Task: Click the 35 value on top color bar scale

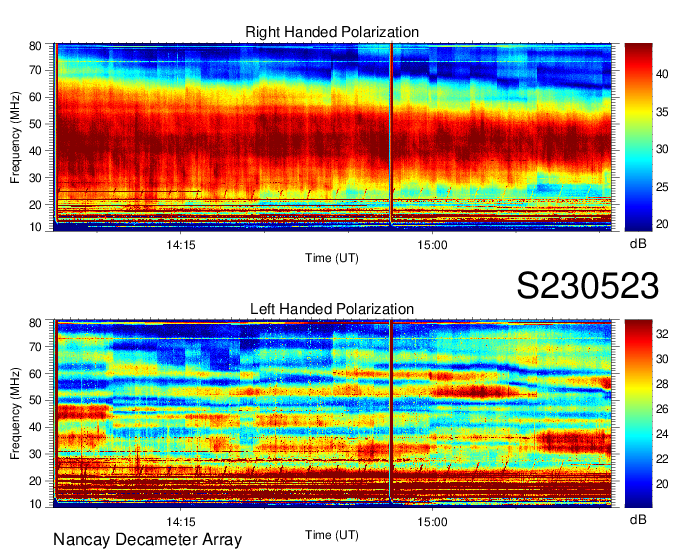Action: pyautogui.click(x=662, y=112)
